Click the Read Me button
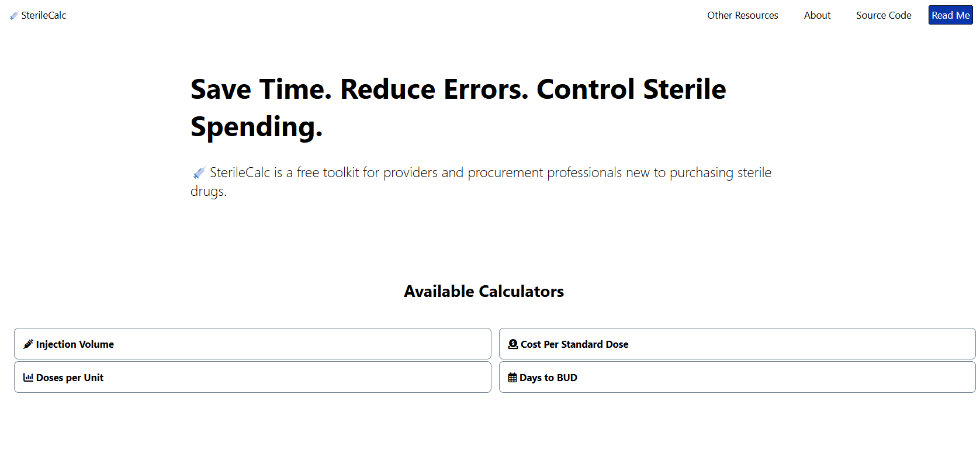This screenshot has width=980, height=467. 950,15
